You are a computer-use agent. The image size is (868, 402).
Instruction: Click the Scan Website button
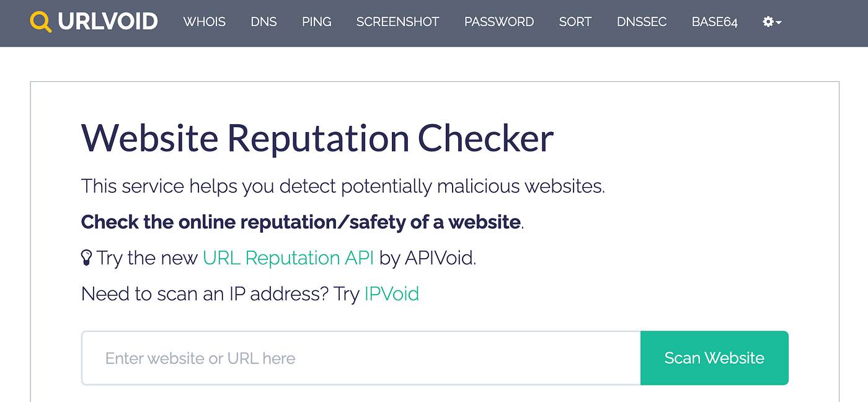(714, 358)
